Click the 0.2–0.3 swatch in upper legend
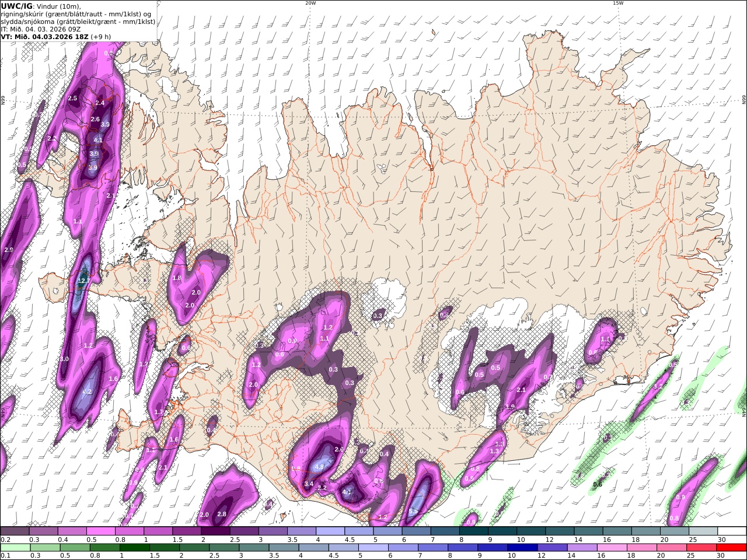The height and width of the screenshot is (560, 747). pos(15,531)
